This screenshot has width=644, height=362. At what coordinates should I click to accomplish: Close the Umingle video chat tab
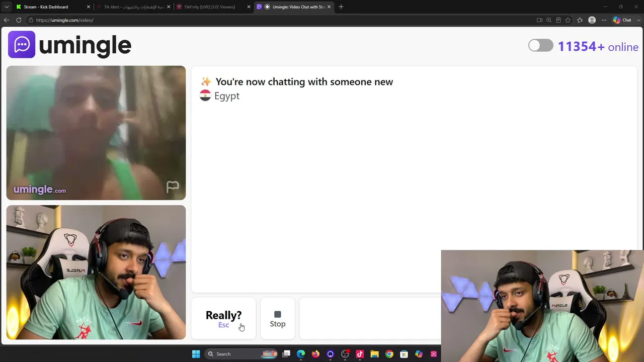329,7
